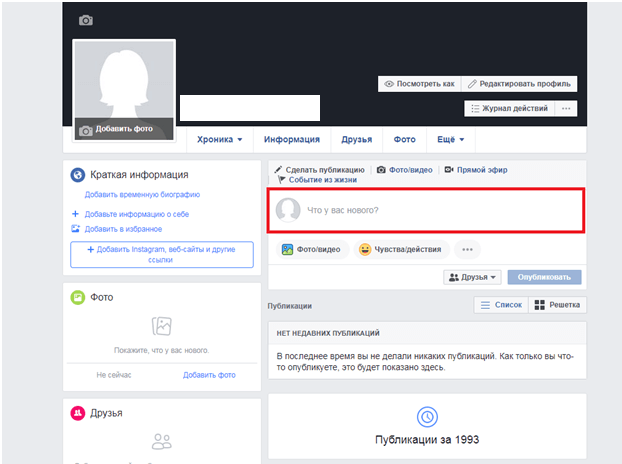Open the Фото profile tab
622x464 pixels.
click(x=404, y=139)
